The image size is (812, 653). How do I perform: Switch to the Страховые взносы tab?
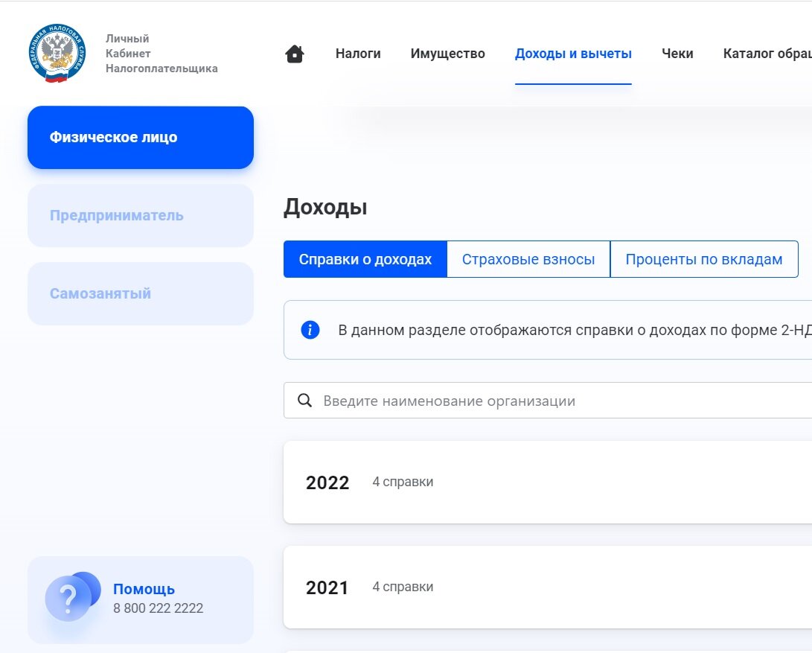pos(528,258)
